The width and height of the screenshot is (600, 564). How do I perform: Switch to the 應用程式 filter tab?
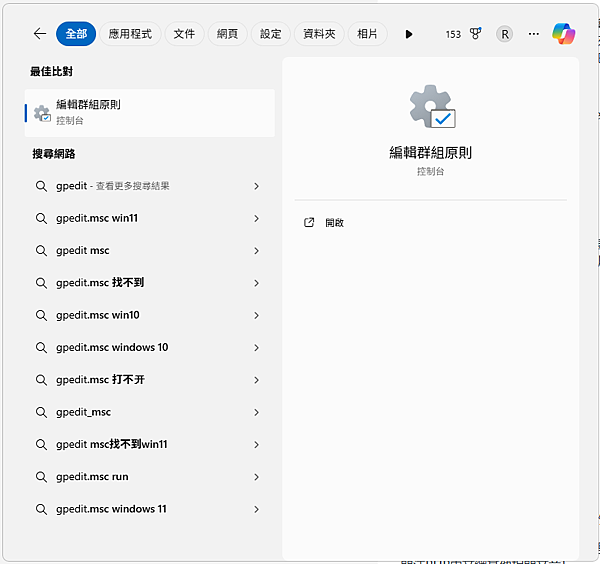[x=130, y=34]
